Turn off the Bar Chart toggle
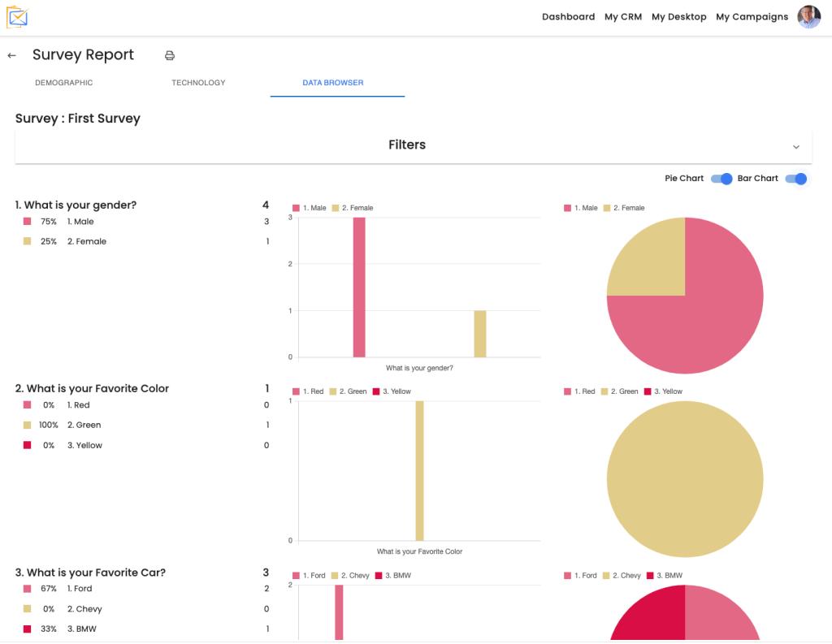Viewport: 832px width, 644px height. click(795, 178)
